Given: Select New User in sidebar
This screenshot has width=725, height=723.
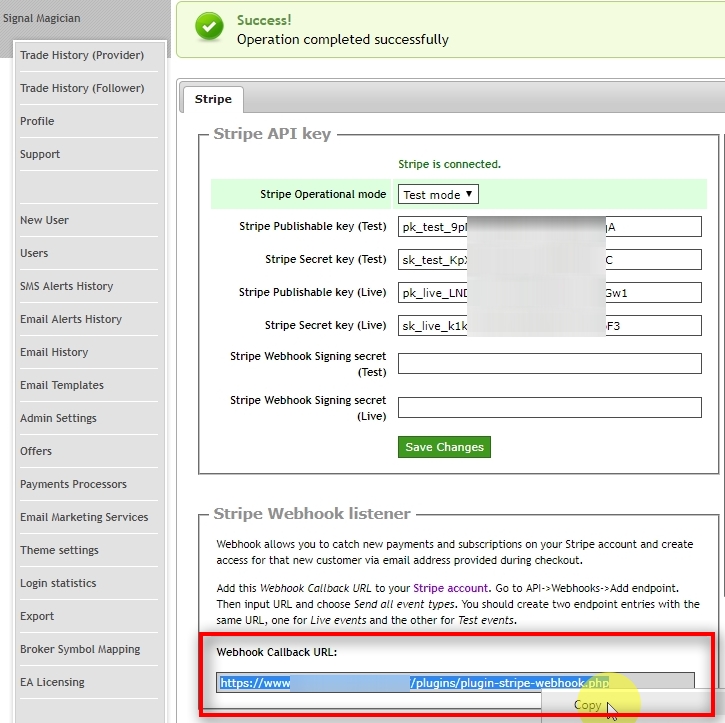Looking at the screenshot, I should tap(44, 220).
